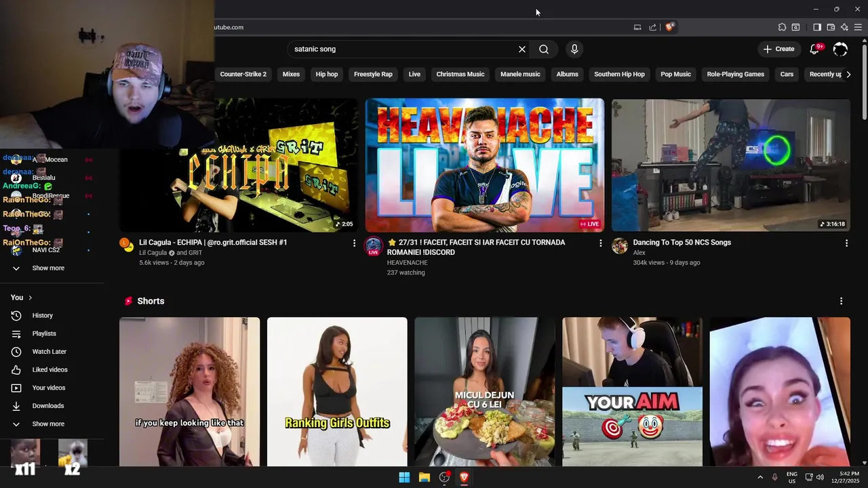
Task: Open options for HEAVENACHE live video
Action: (x=600, y=243)
